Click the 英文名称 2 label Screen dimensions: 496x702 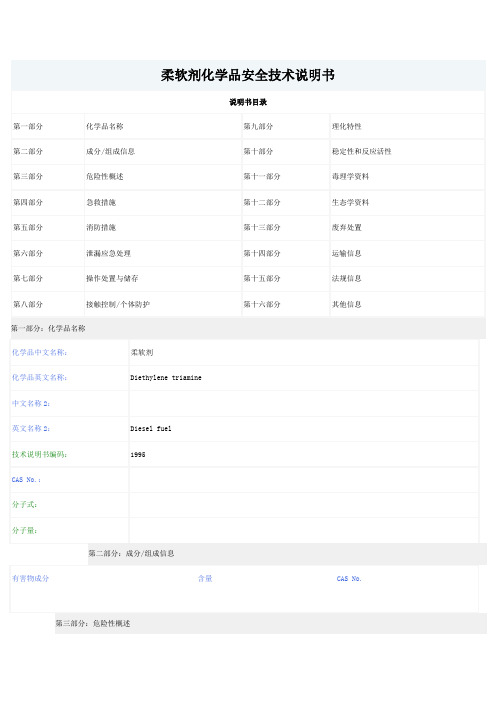pos(31,429)
